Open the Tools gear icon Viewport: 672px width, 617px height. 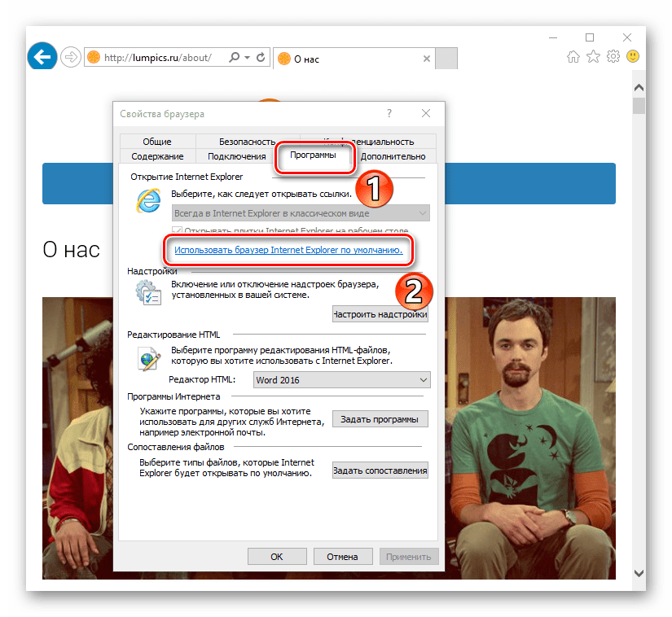click(x=613, y=57)
